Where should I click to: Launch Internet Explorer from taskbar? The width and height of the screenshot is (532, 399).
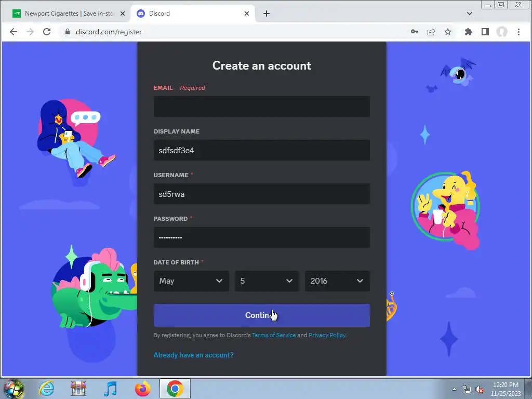46,389
